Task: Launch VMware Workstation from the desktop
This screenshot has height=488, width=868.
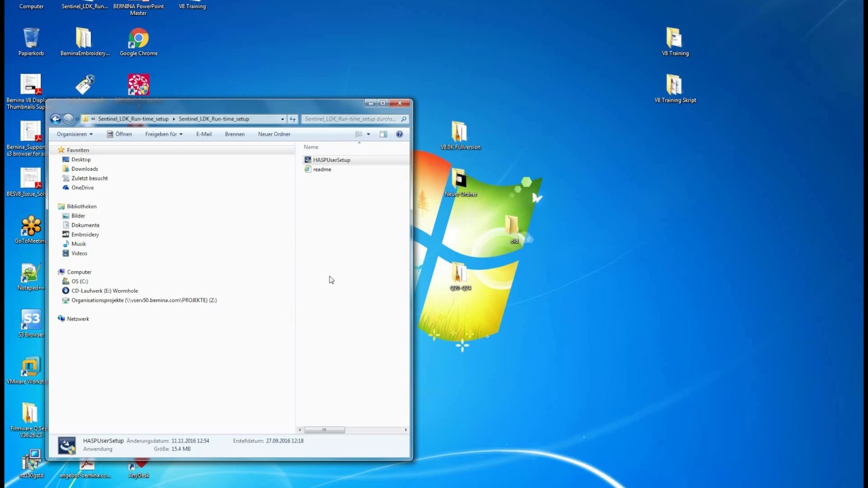Action: point(31,371)
